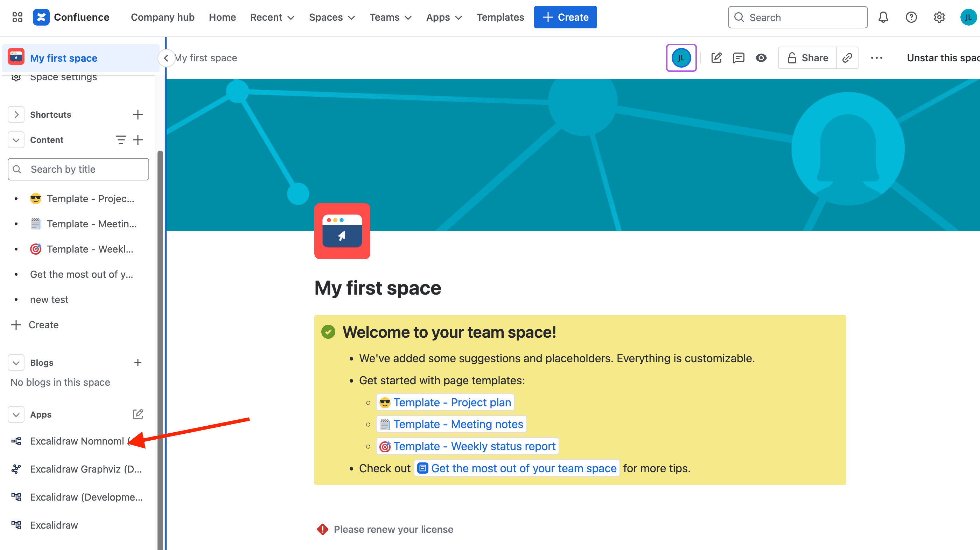The width and height of the screenshot is (980, 550).
Task: Open the Content filter lines icon
Action: pos(121,140)
